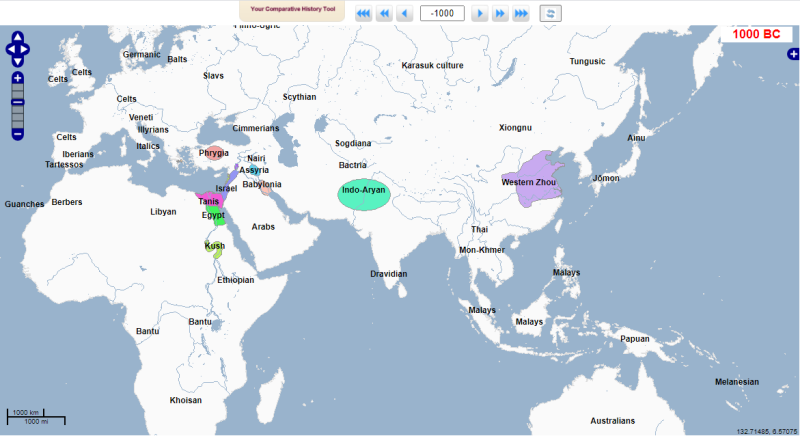Click the Xiongnu label

515,127
